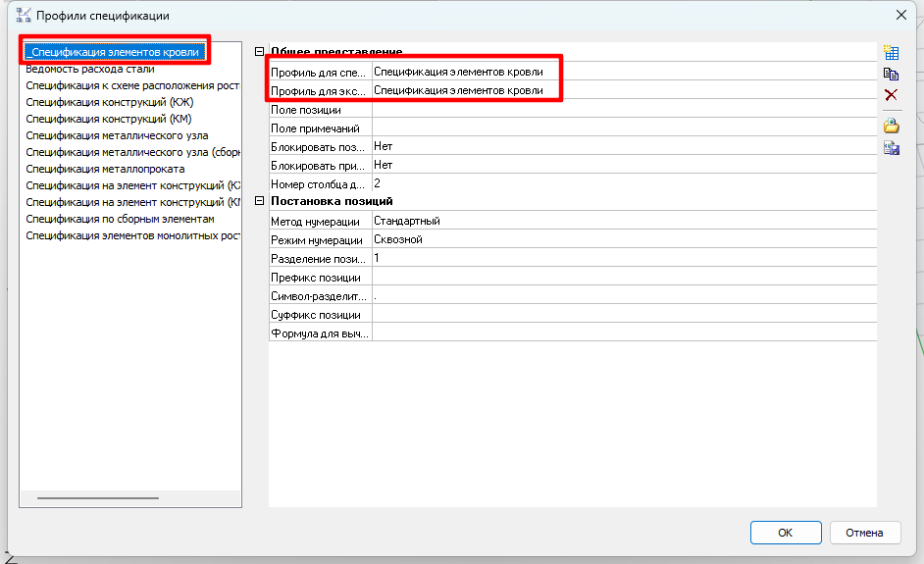
Task: Click the create new specification profile icon
Action: [x=891, y=53]
